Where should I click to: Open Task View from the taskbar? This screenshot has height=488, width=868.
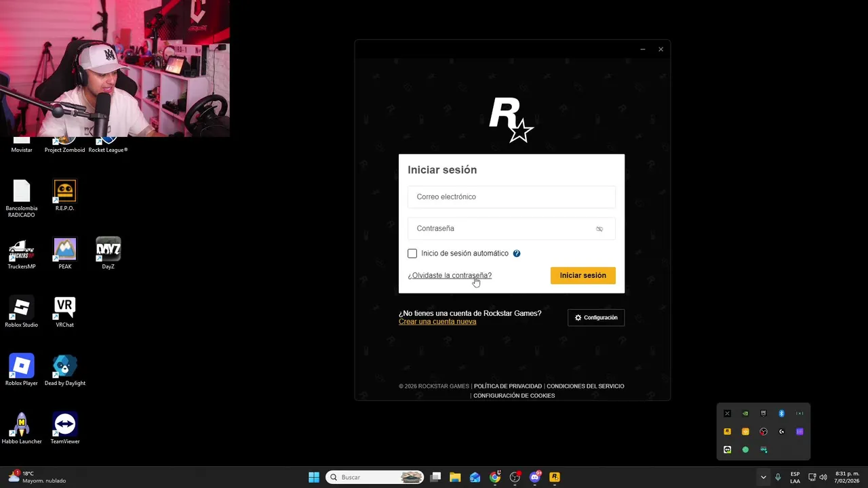(436, 477)
